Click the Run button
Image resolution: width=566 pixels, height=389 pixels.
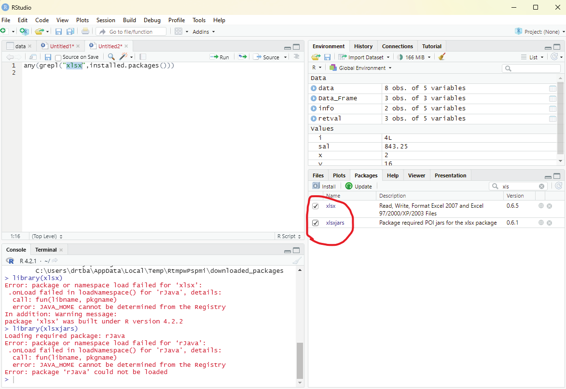[x=220, y=57]
